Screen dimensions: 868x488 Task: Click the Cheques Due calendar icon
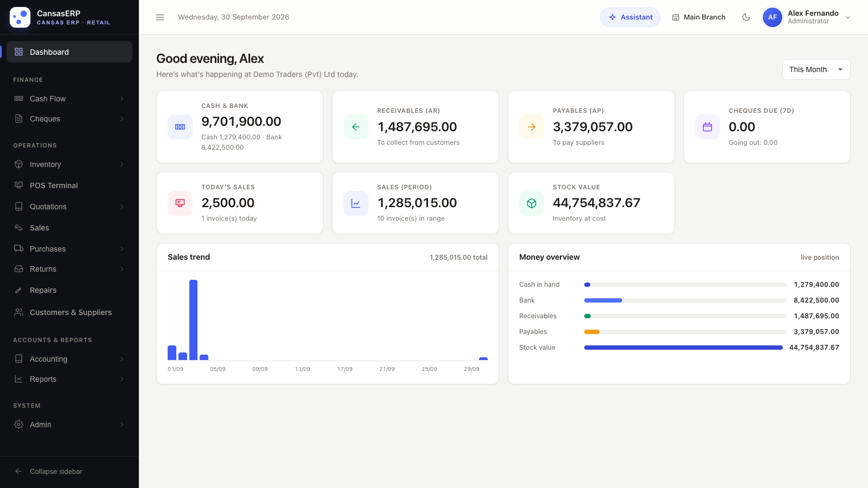pyautogui.click(x=707, y=127)
